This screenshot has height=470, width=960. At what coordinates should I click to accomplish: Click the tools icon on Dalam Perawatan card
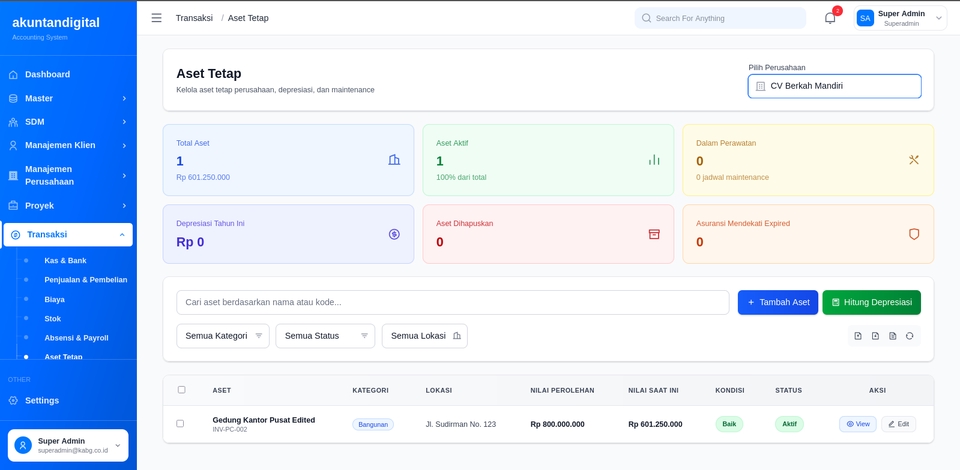click(x=914, y=160)
